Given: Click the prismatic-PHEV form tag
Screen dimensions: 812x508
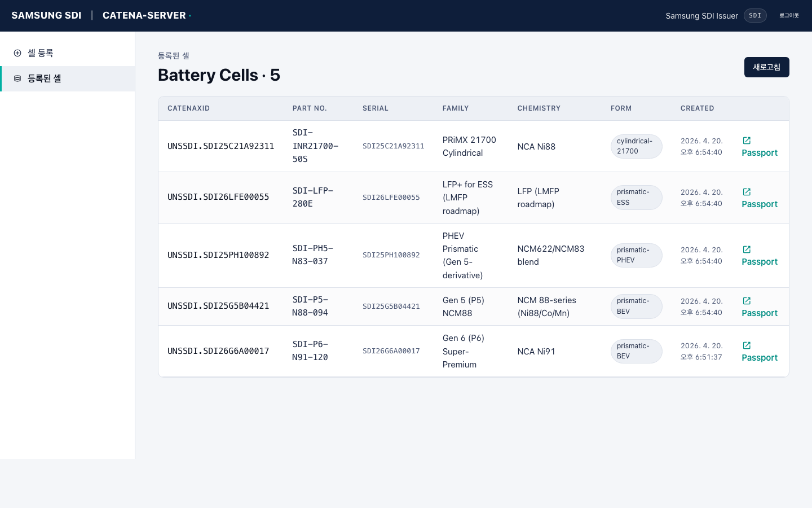Looking at the screenshot, I should (x=636, y=255).
